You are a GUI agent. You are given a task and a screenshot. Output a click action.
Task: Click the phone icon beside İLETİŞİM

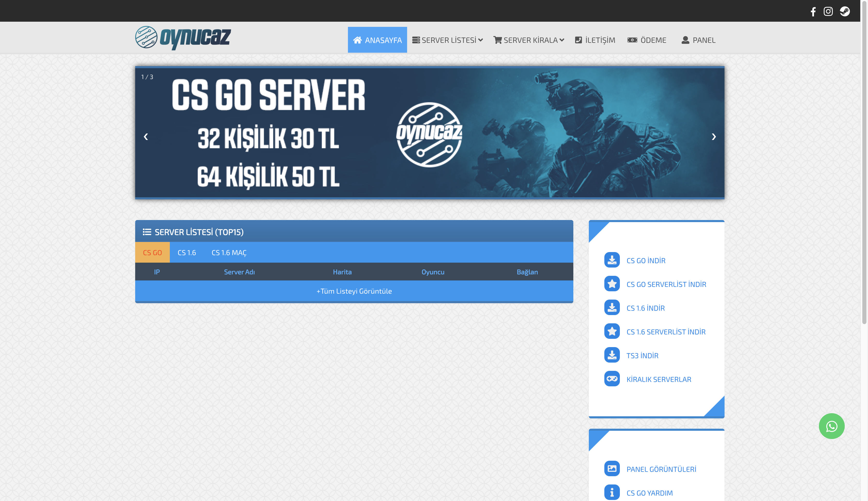[578, 40]
